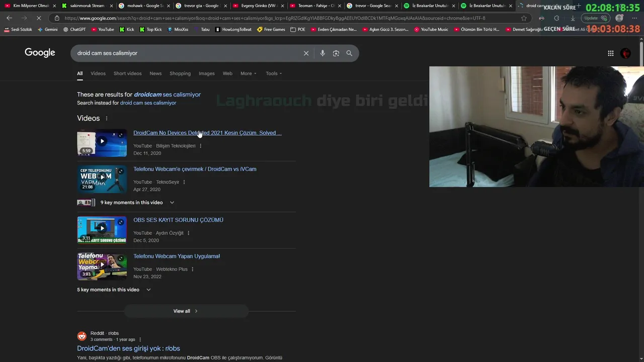Play the 5:59 DroidCam video thumbnail

click(102, 143)
